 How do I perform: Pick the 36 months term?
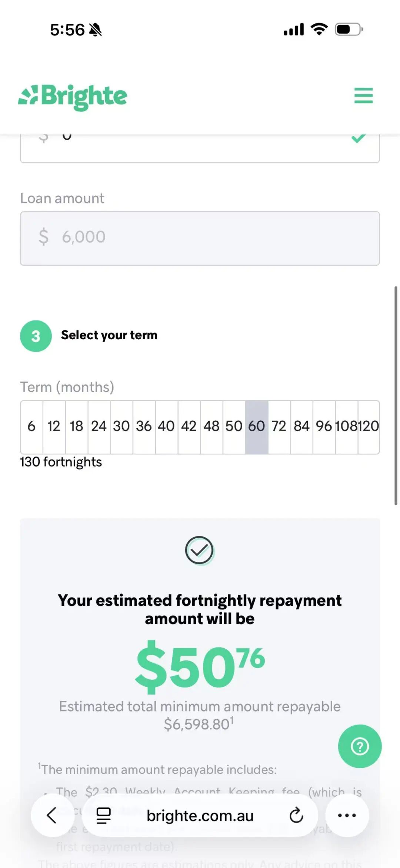(144, 427)
